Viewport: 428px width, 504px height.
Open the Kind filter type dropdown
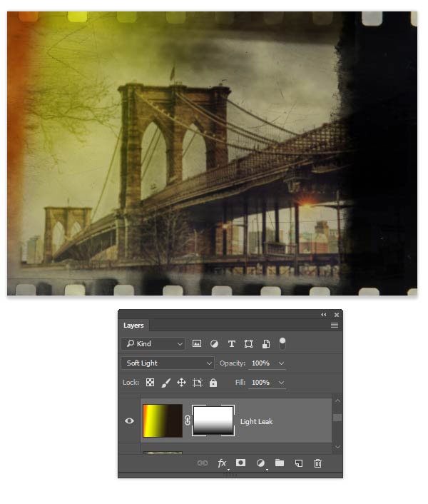(x=153, y=343)
